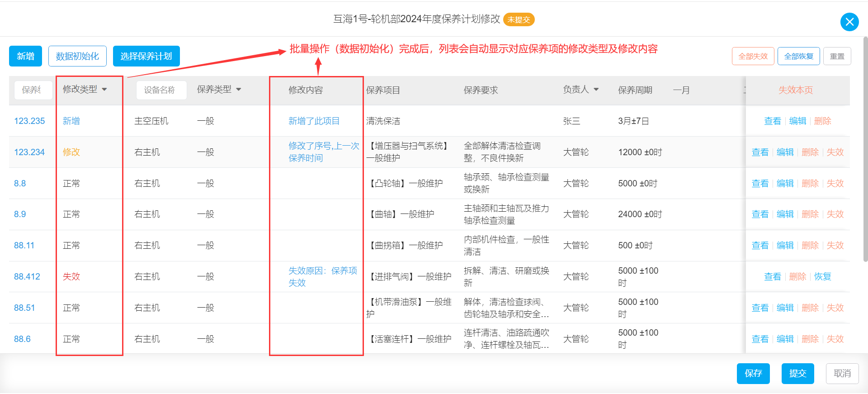868x394 pixels.
Task: Click 查看 in the 增压器与扫气系统 row
Action: click(x=760, y=152)
